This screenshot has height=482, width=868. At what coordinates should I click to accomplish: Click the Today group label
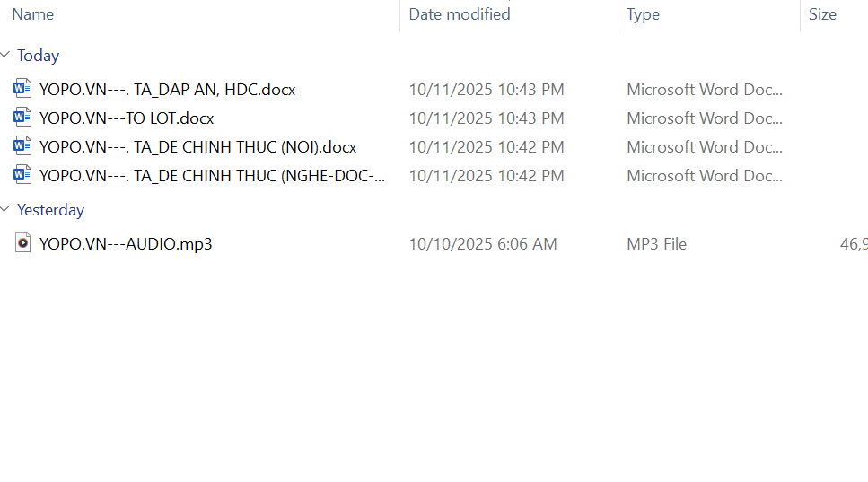pos(38,56)
